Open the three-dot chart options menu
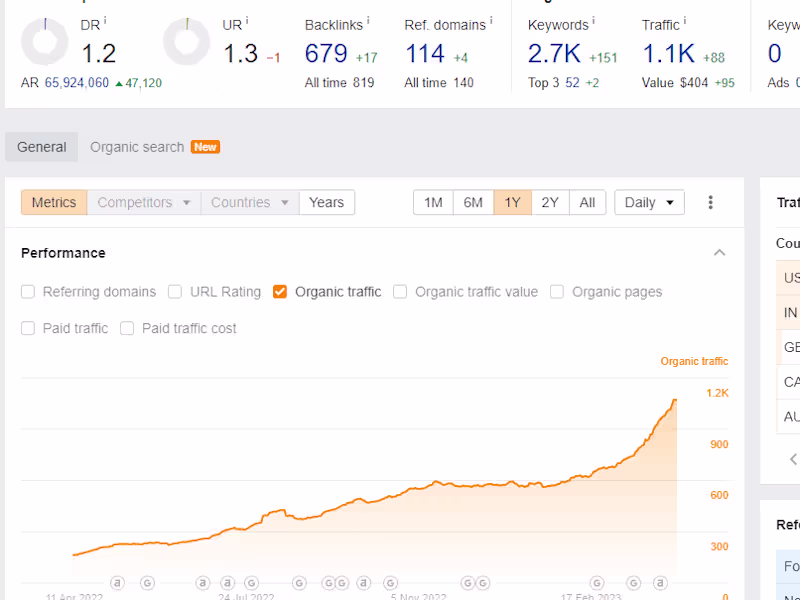This screenshot has width=800, height=600. [x=711, y=202]
